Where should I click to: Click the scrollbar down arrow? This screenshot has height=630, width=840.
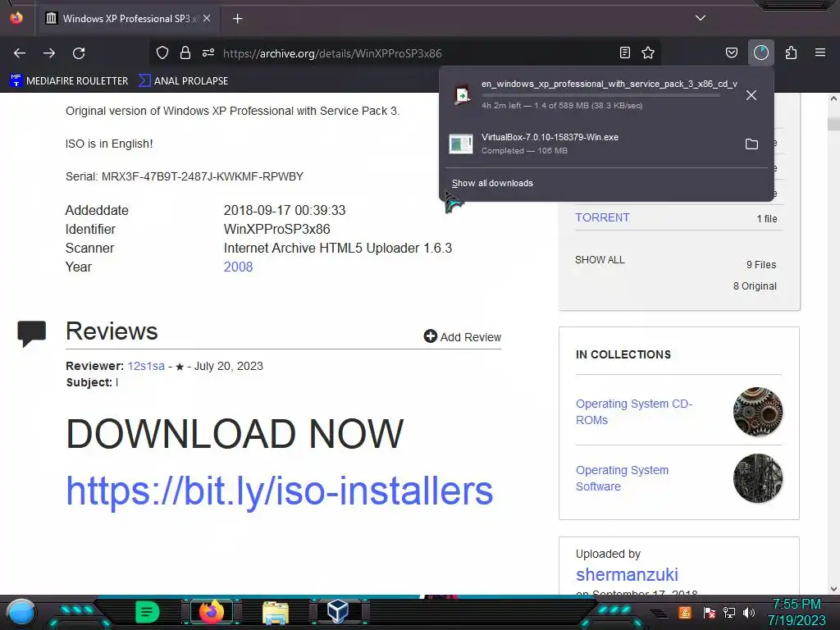tap(833, 589)
